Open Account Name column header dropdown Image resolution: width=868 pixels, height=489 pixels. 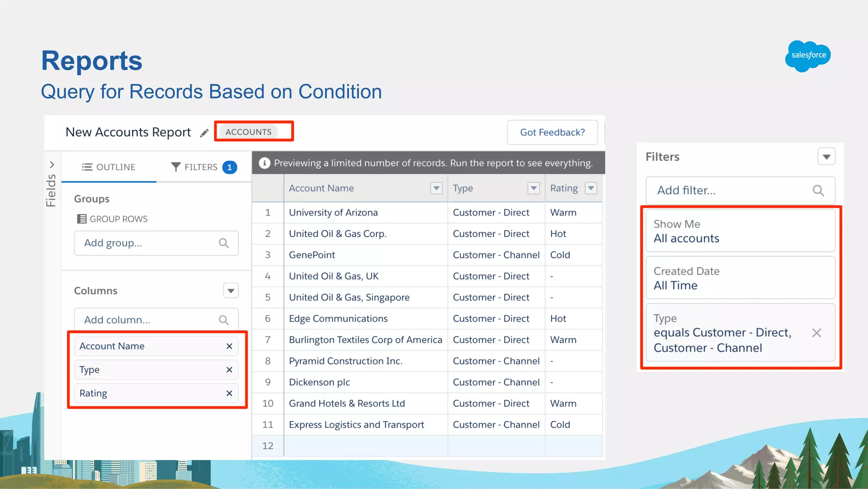click(436, 188)
